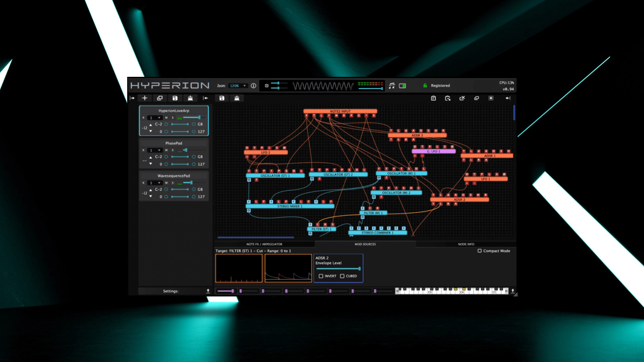Mute the WavesequencePad layer
Image resolution: width=644 pixels, height=362 pixels.
166,183
